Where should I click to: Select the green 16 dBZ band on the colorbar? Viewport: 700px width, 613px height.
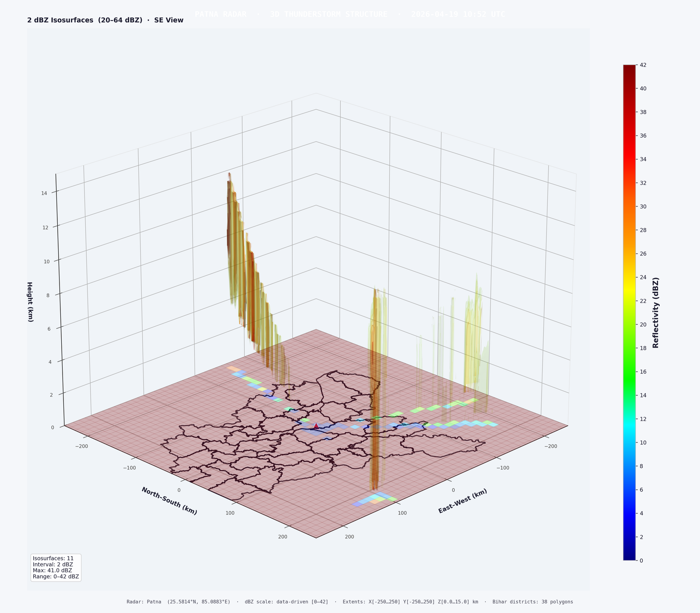(629, 372)
